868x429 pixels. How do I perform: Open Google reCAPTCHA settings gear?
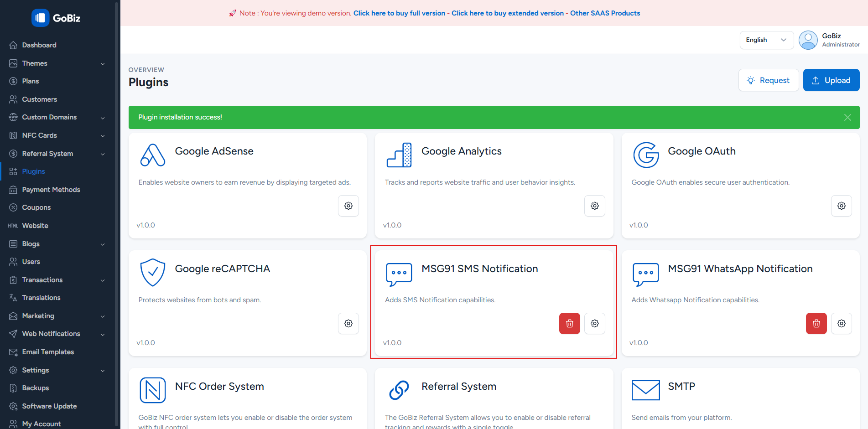348,324
